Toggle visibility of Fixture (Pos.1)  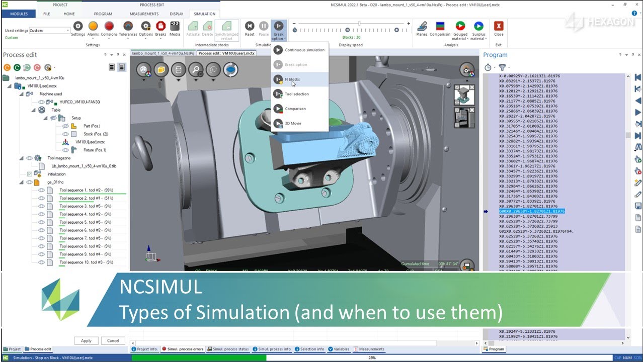[x=65, y=150]
